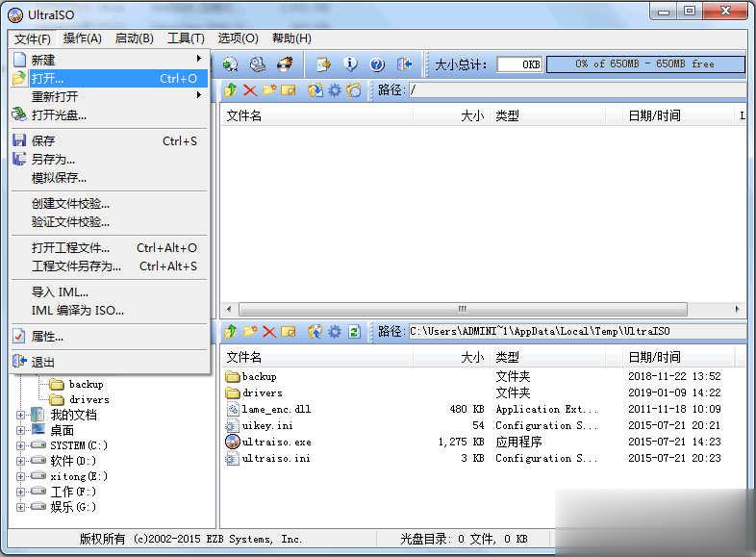Image resolution: width=756 pixels, height=557 pixels.
Task: Expand the 工作 (F:) drive node
Action: coord(20,492)
